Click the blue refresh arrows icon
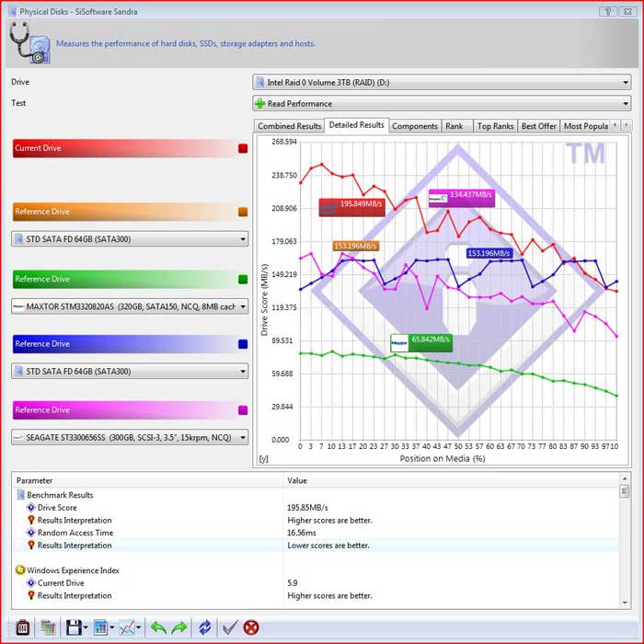The image size is (644, 644). (x=204, y=627)
